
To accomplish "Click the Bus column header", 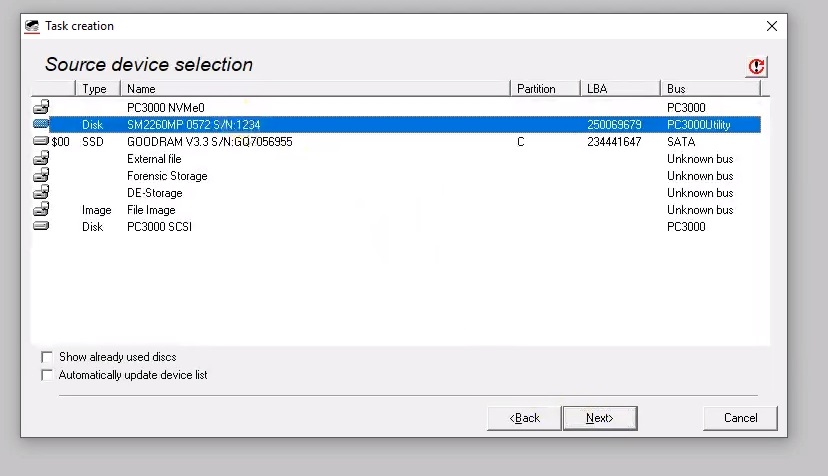I will [710, 89].
